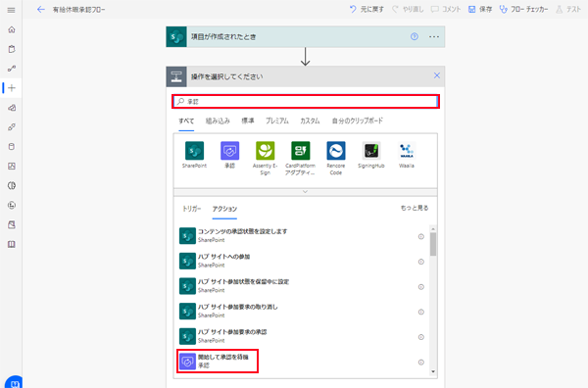Screen dimensions: 588x388
Task: Click やり直し (redo) in the top bar
Action: click(x=408, y=10)
